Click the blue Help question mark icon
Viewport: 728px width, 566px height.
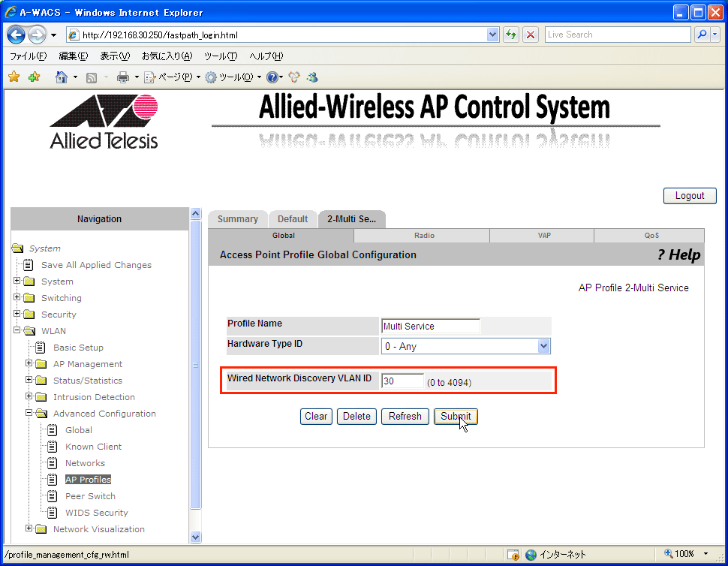click(x=272, y=77)
